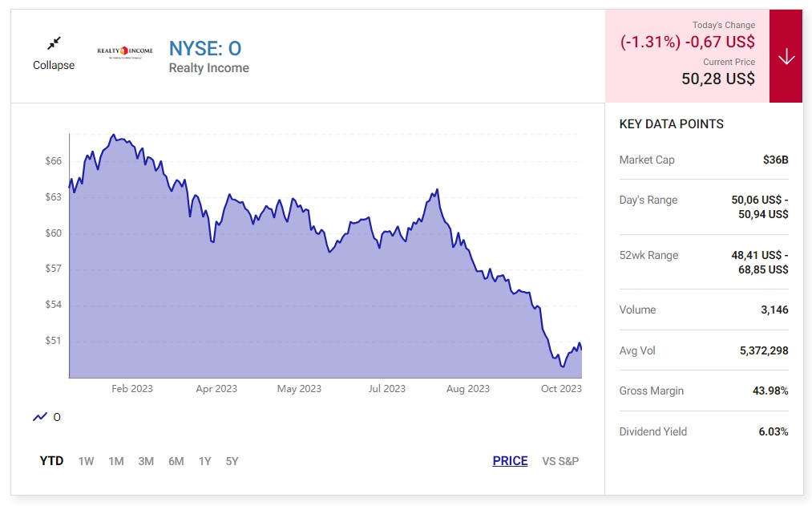Switch chart to 1M range

coord(116,461)
